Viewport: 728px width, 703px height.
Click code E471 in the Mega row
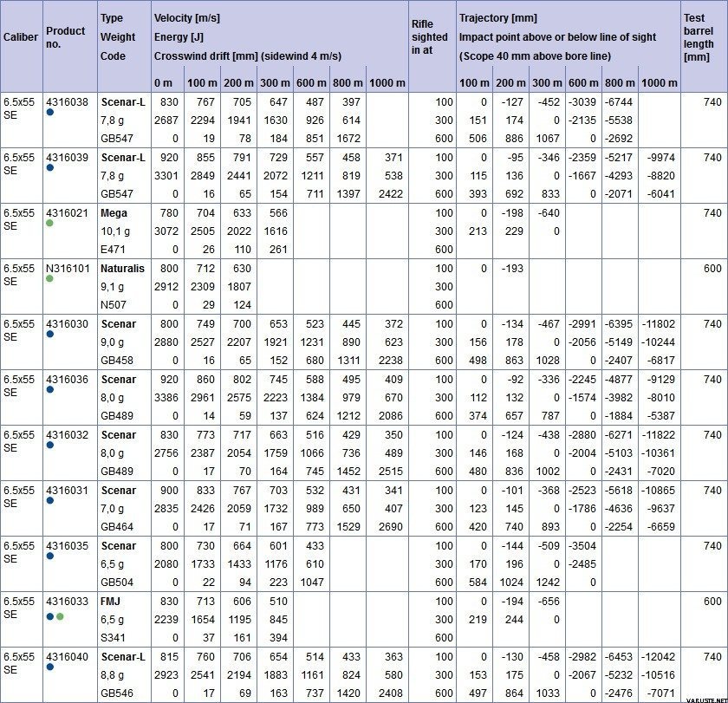[113, 250]
